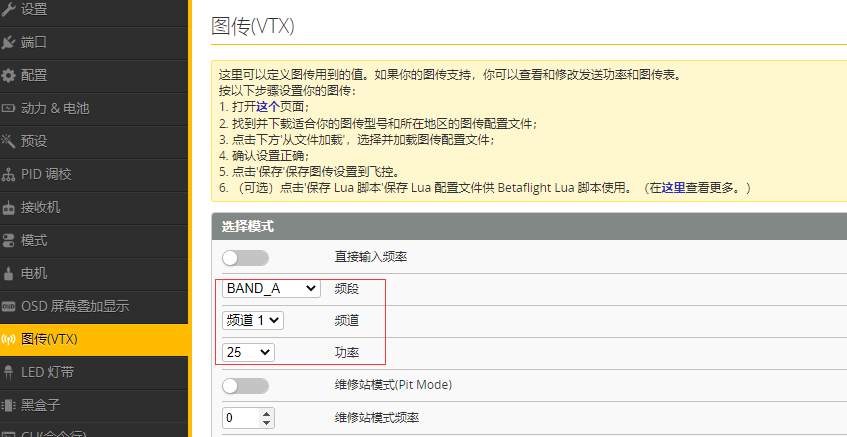Click the plug icon beside 端口
The image size is (847, 437).
click(9, 42)
